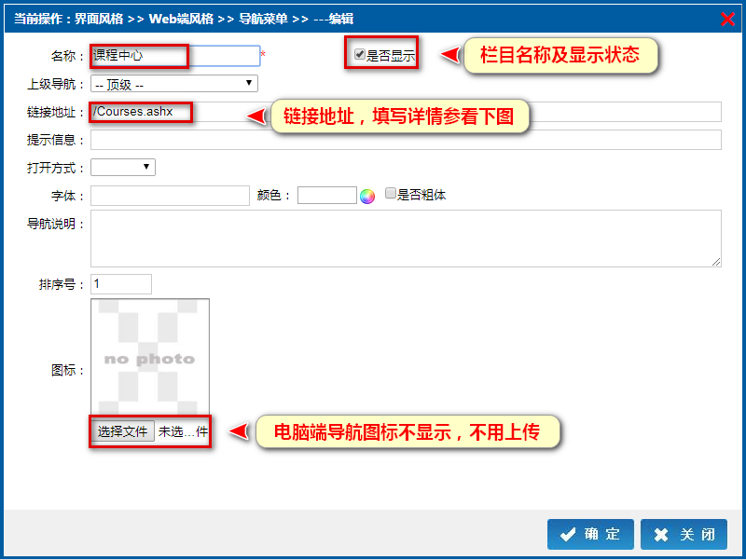Focus the 字体 font input field
The width and height of the screenshot is (746, 560).
click(170, 196)
